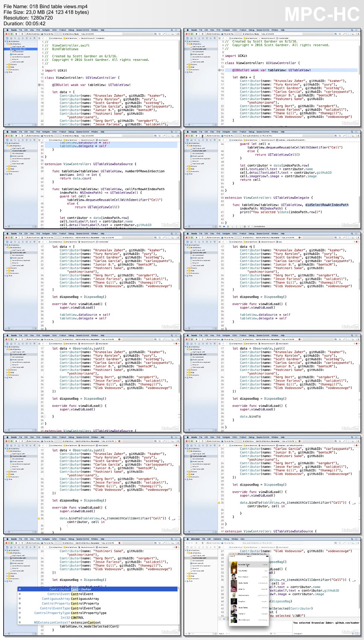Click Contributor autocomplete suggestion icon in completion frame
Image resolution: width=364 pixels, height=640 pixels.
point(20,589)
